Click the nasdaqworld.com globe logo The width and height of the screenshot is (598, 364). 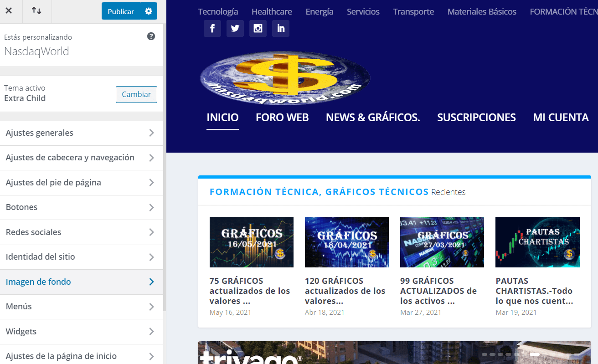[284, 79]
